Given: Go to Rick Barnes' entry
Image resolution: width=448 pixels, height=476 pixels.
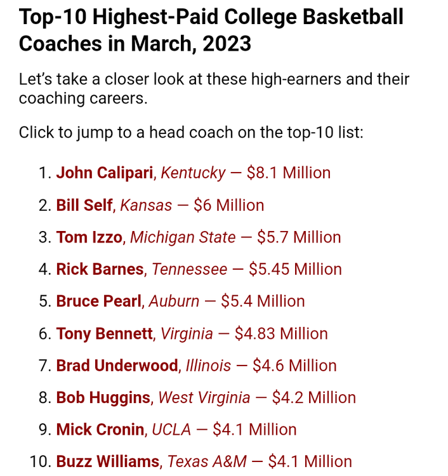Looking at the screenshot, I should point(100,269).
